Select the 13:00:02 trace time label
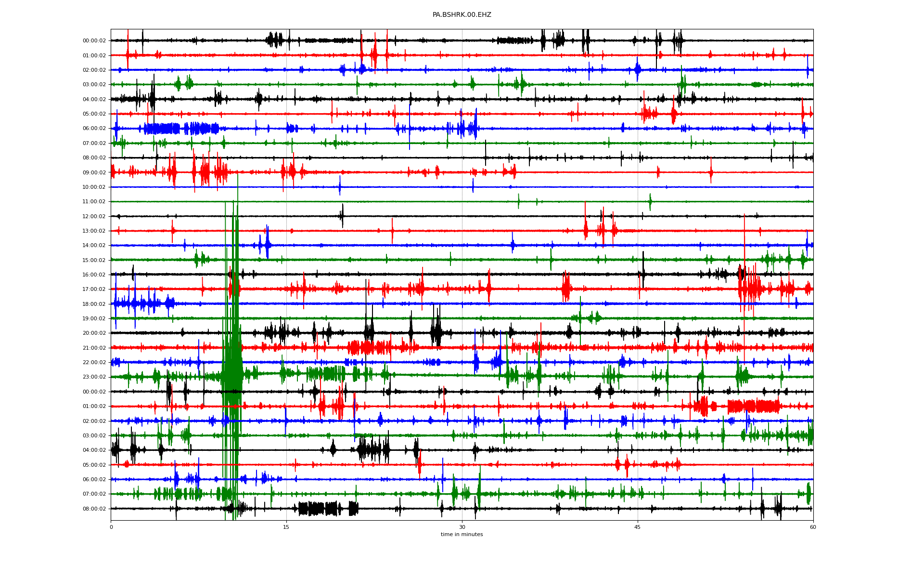Viewport: 924px width, 578px height. tap(94, 231)
